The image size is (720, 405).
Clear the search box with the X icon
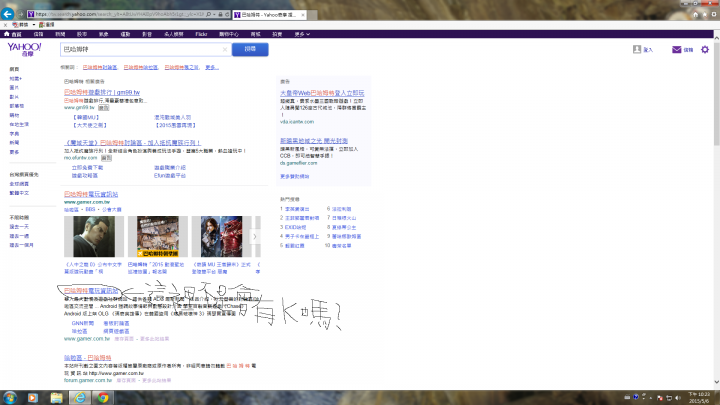click(225, 49)
